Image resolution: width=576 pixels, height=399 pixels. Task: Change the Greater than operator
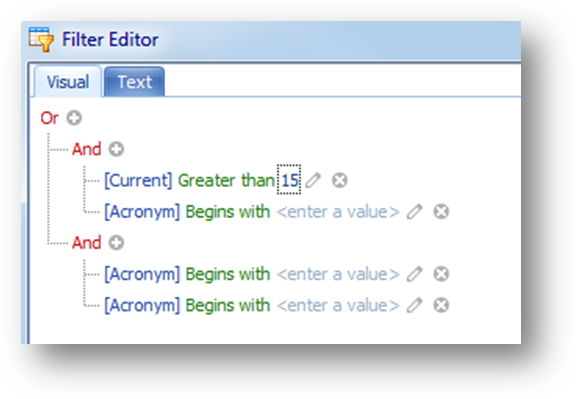point(226,180)
